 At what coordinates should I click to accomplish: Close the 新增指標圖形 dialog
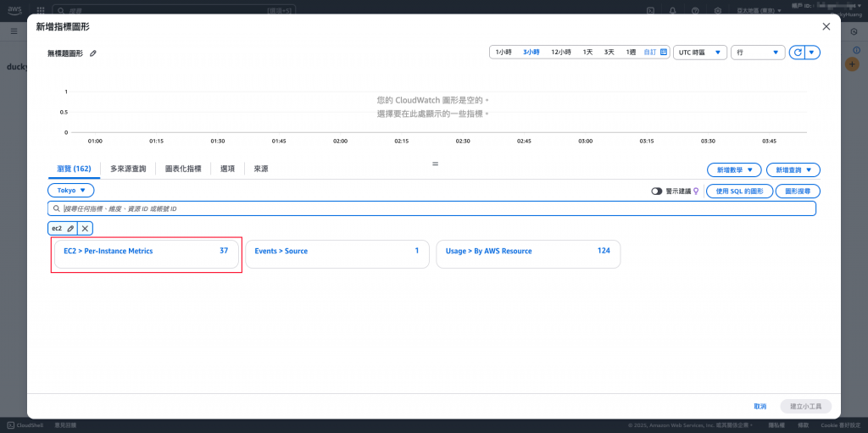826,26
